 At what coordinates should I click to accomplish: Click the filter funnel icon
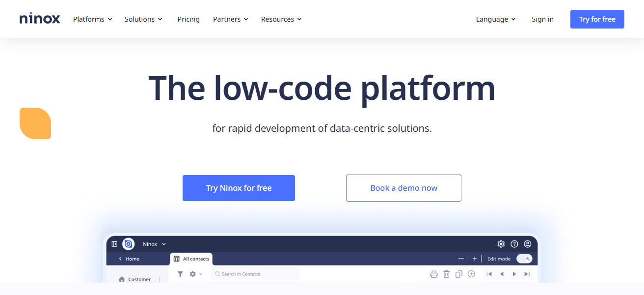click(x=180, y=274)
